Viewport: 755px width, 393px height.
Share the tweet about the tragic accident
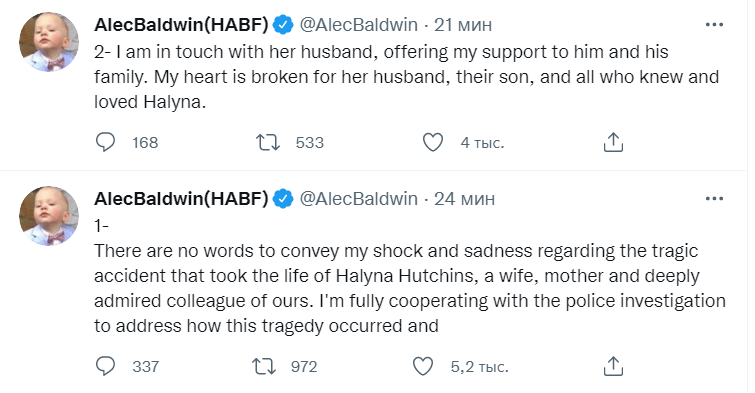(x=613, y=366)
